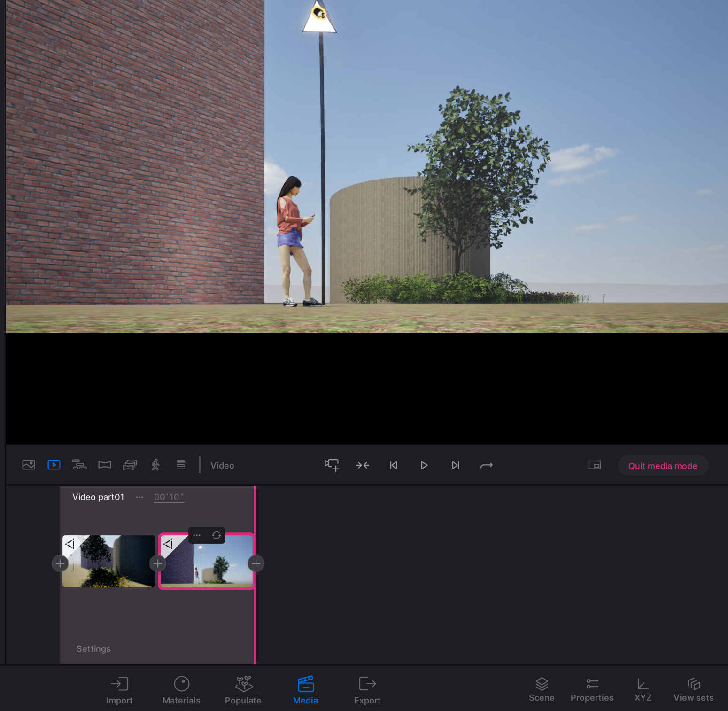Select the Panorama media type
Image resolution: width=728 pixels, height=711 pixels.
click(x=105, y=465)
